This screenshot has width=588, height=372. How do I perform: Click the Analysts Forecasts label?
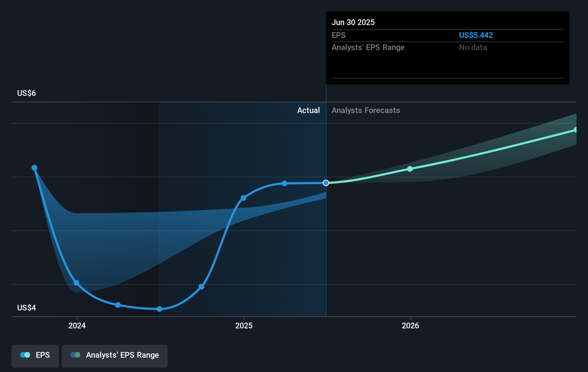click(366, 110)
